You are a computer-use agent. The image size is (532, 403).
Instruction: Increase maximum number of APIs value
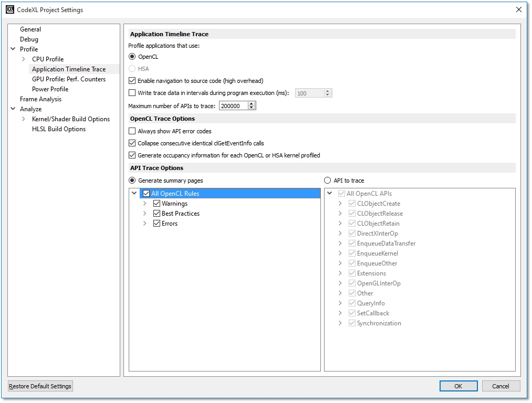252,104
